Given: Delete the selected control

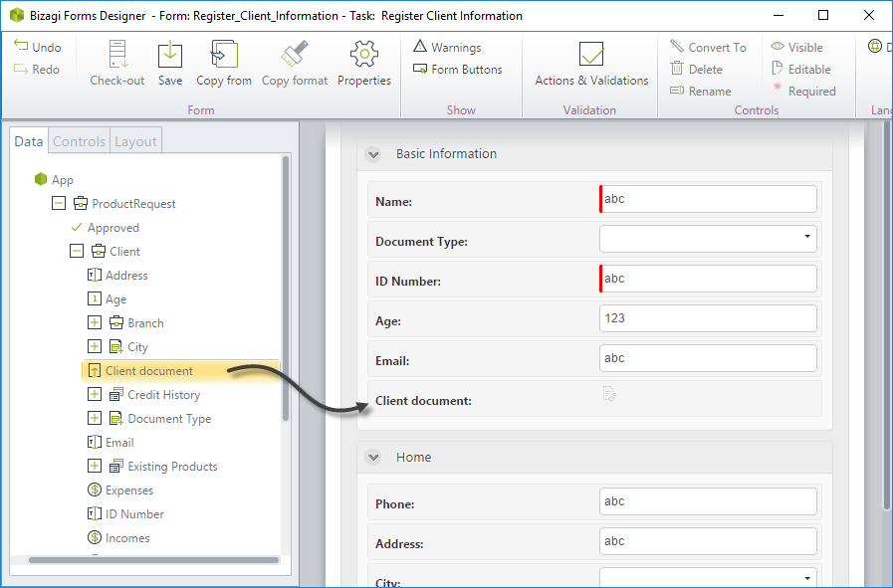Looking at the screenshot, I should (x=696, y=69).
